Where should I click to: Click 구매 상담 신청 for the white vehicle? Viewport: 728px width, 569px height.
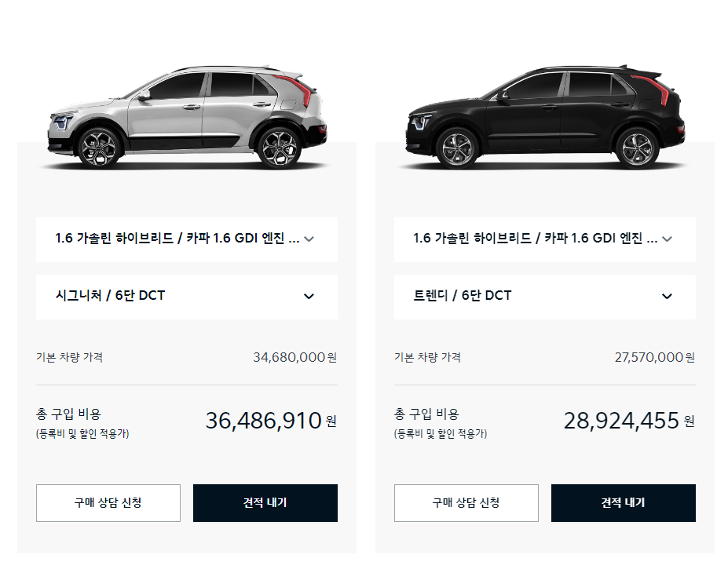pos(108,503)
